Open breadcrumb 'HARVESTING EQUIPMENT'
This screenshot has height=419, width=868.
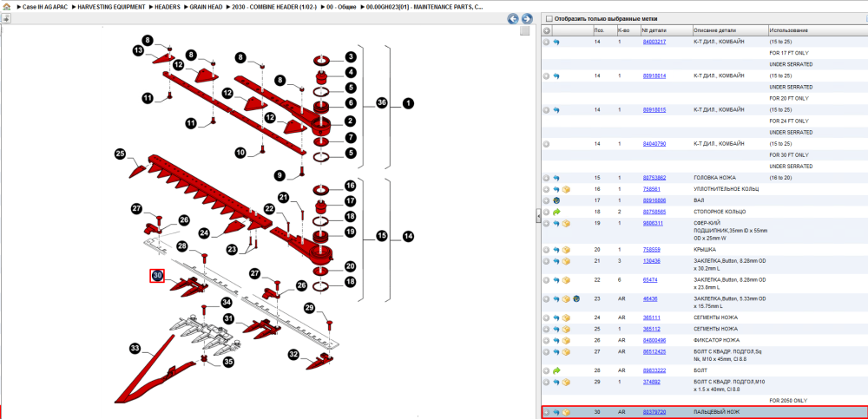point(113,9)
